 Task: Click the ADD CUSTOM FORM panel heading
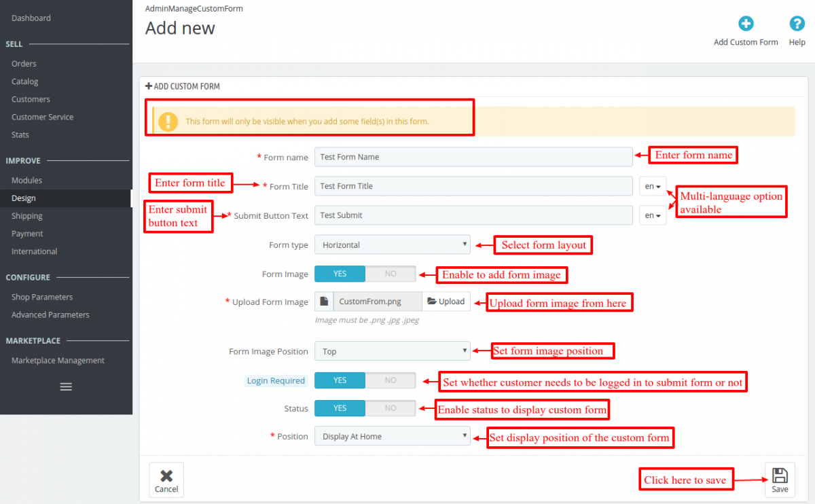183,86
